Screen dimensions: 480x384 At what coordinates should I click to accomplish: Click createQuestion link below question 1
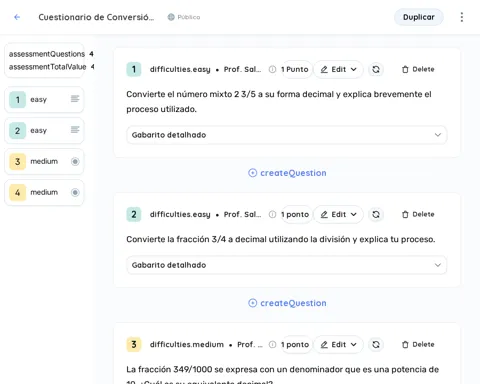pyautogui.click(x=287, y=173)
